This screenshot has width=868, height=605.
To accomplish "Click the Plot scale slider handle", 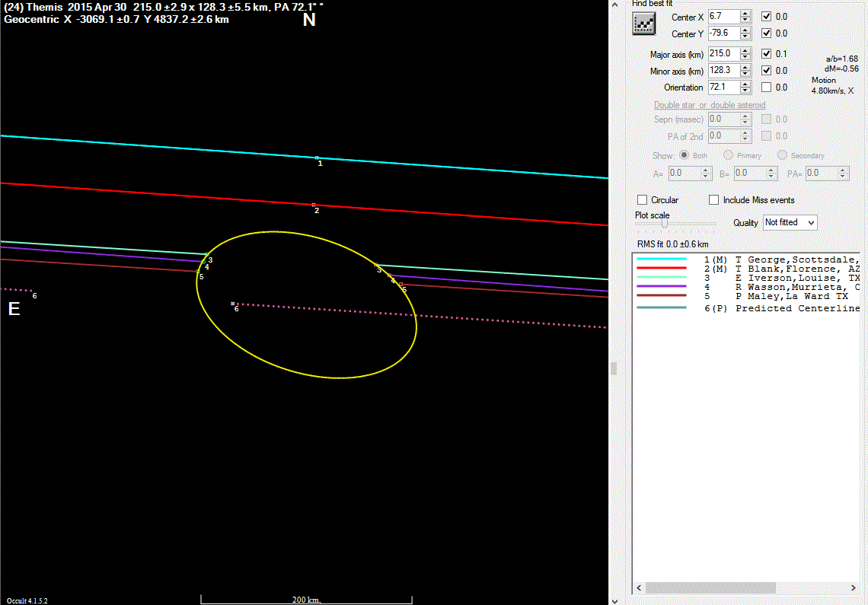I will click(665, 224).
